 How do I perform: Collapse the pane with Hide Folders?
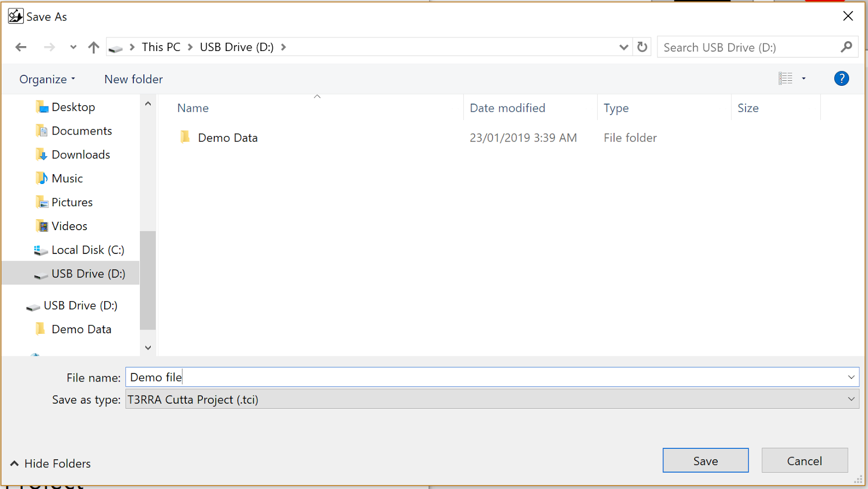[50, 463]
